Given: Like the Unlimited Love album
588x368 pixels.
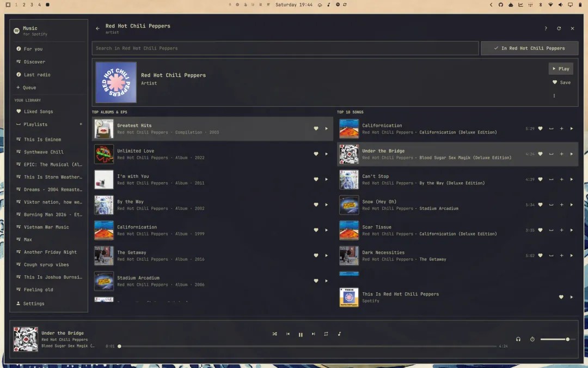Looking at the screenshot, I should [316, 154].
